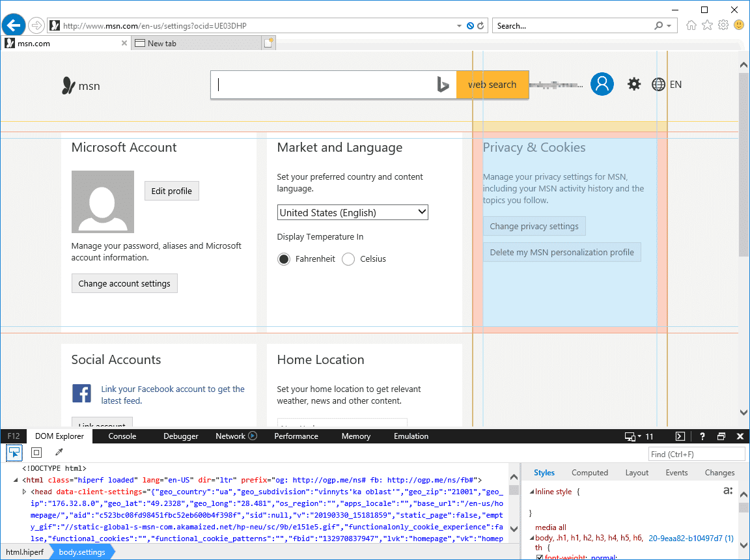This screenshot has height=560, width=750.
Task: Switch to DOM Explorer tab
Action: click(x=59, y=436)
